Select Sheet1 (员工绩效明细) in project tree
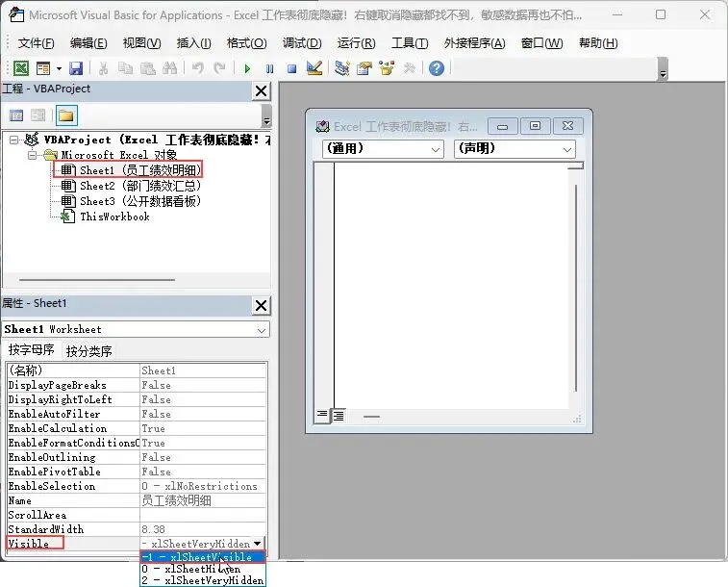 tap(133, 170)
